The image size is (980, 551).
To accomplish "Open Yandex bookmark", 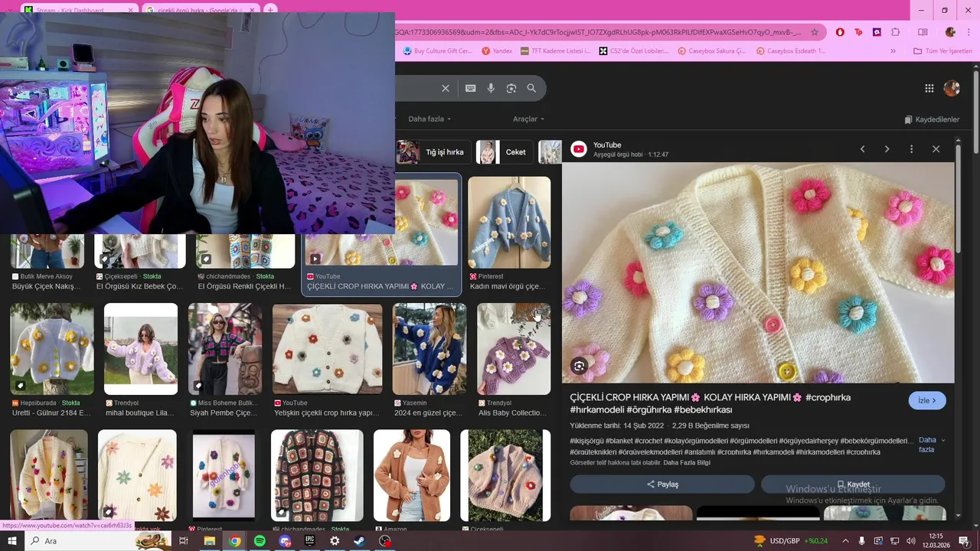I will pos(497,51).
